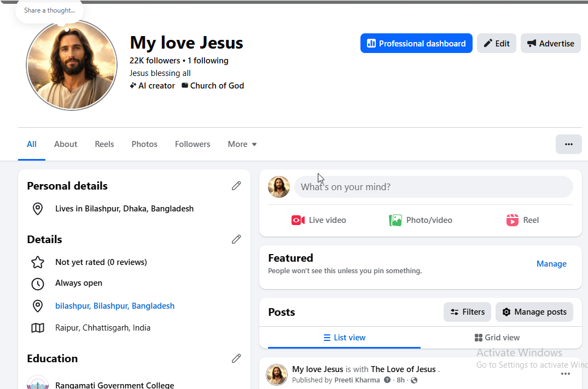Expand the More tab dropdown

tap(242, 144)
